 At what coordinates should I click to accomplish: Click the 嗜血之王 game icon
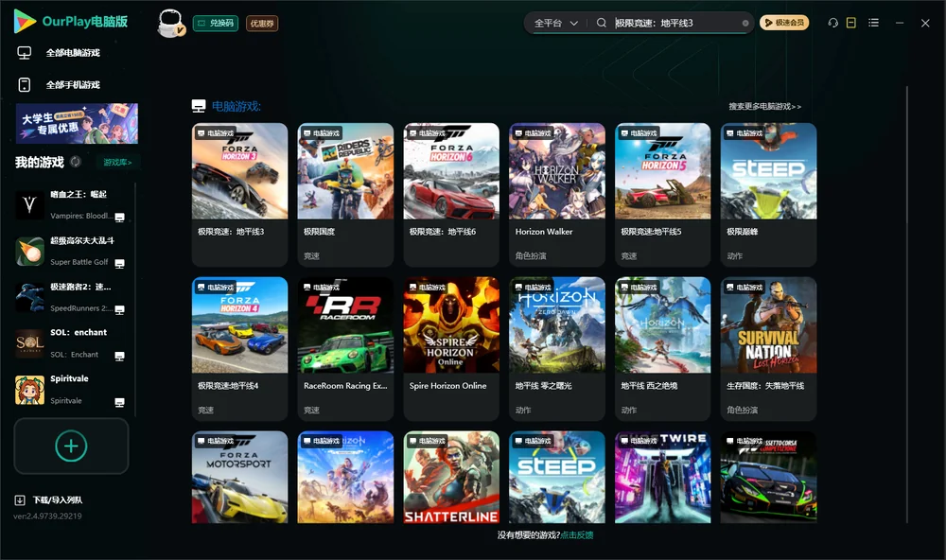pyautogui.click(x=29, y=205)
